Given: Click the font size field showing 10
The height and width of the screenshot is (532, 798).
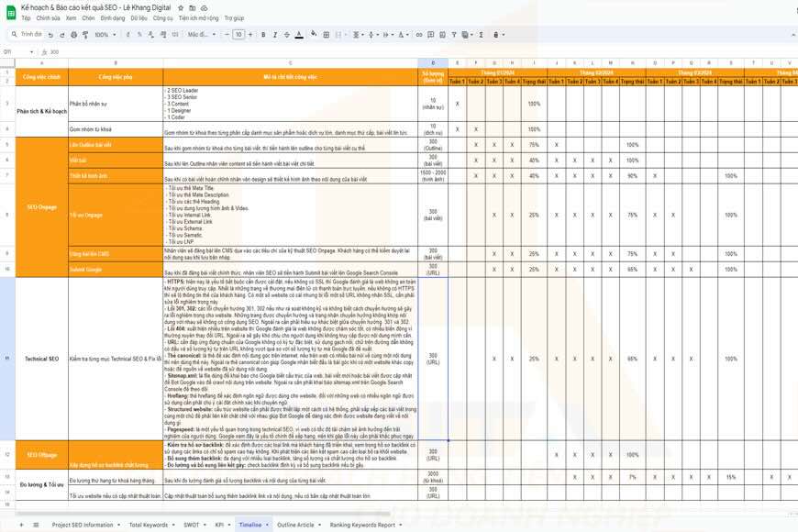Looking at the screenshot, I should (238, 35).
